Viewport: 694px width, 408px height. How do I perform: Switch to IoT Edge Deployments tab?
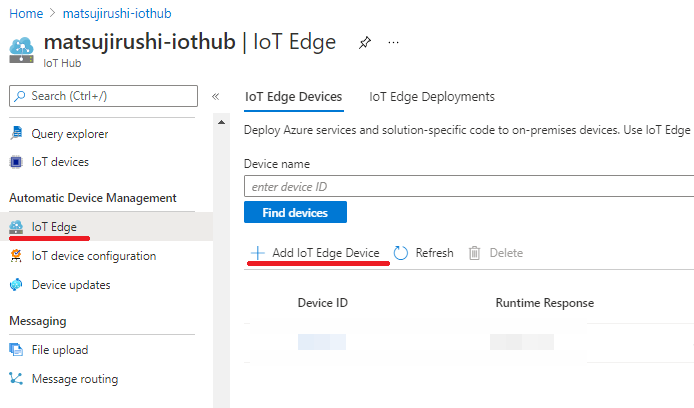coord(432,96)
